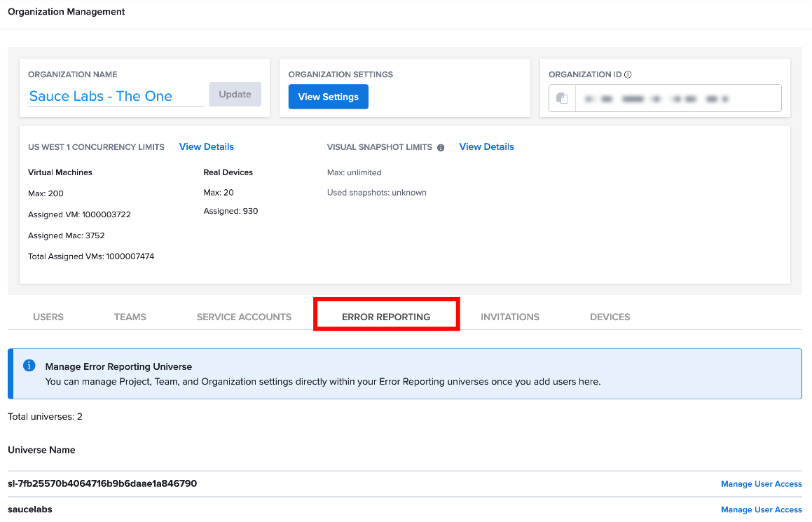The image size is (812, 522).
Task: Click the Organization Management heading
Action: coord(67,11)
